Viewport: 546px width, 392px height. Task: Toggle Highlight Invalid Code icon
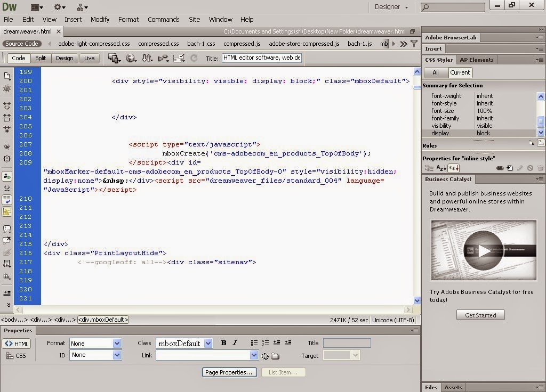[x=7, y=188]
